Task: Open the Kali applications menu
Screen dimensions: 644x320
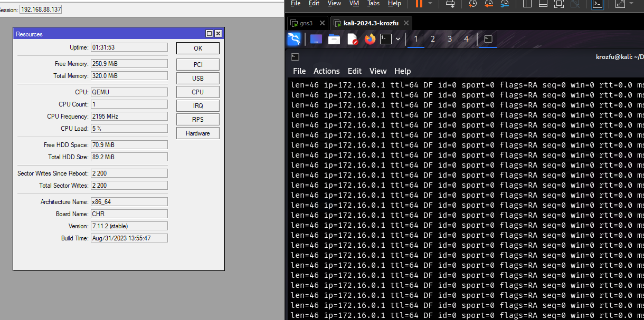Action: pyautogui.click(x=294, y=39)
